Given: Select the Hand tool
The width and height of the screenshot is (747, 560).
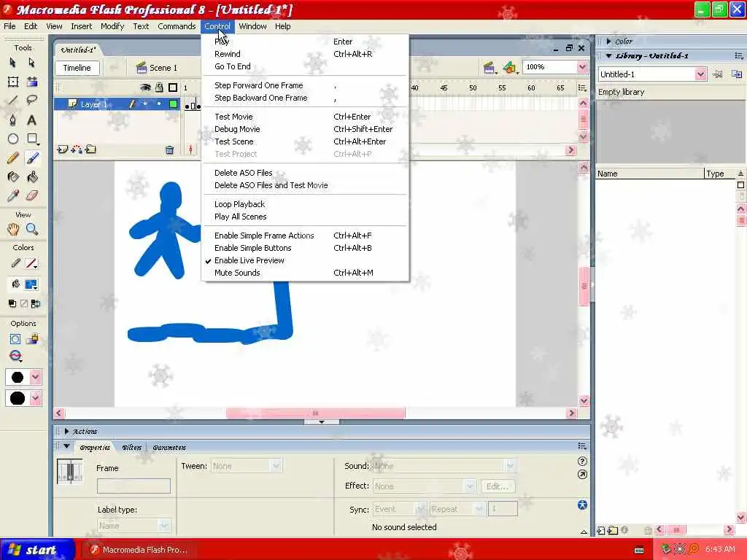Looking at the screenshot, I should (x=13, y=229).
